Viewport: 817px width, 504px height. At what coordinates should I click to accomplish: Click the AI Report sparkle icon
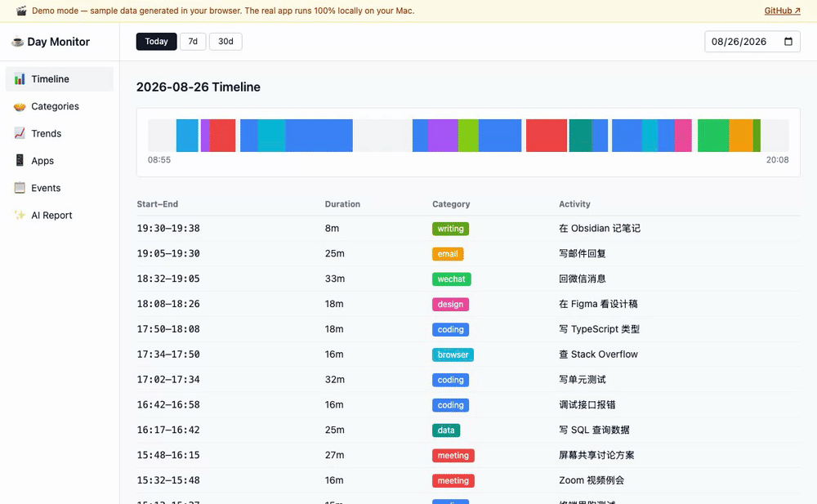point(20,216)
